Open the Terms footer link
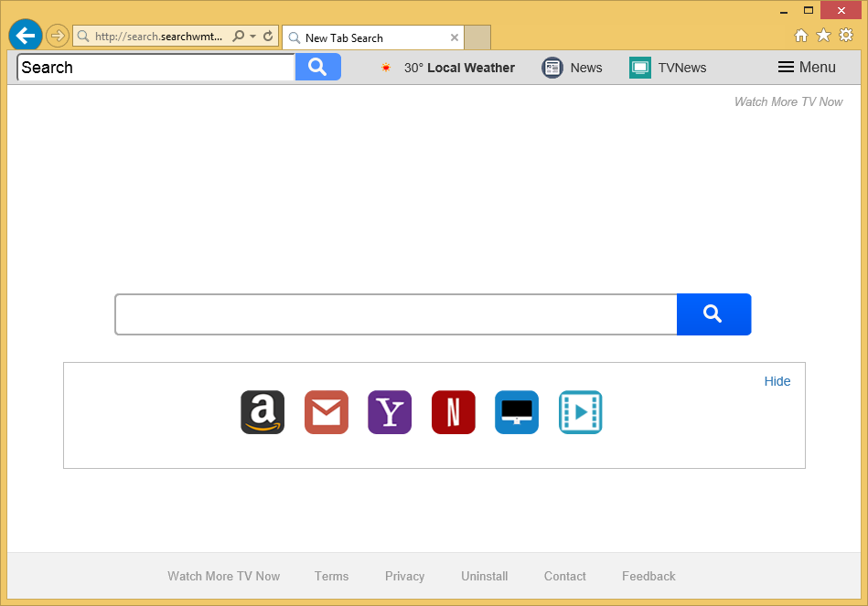Screen dimensions: 868x606 pyautogui.click(x=332, y=576)
